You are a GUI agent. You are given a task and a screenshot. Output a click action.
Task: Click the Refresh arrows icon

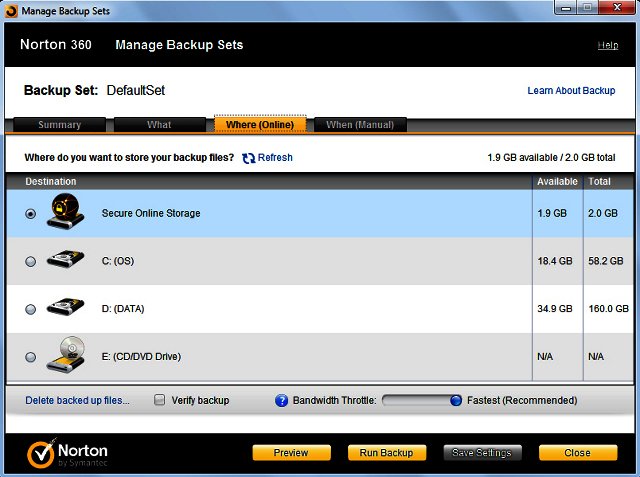tap(249, 158)
